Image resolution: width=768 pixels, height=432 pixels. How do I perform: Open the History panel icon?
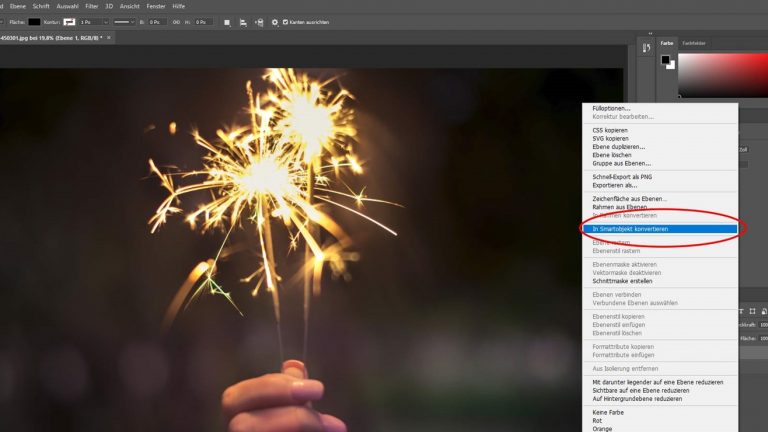click(647, 48)
